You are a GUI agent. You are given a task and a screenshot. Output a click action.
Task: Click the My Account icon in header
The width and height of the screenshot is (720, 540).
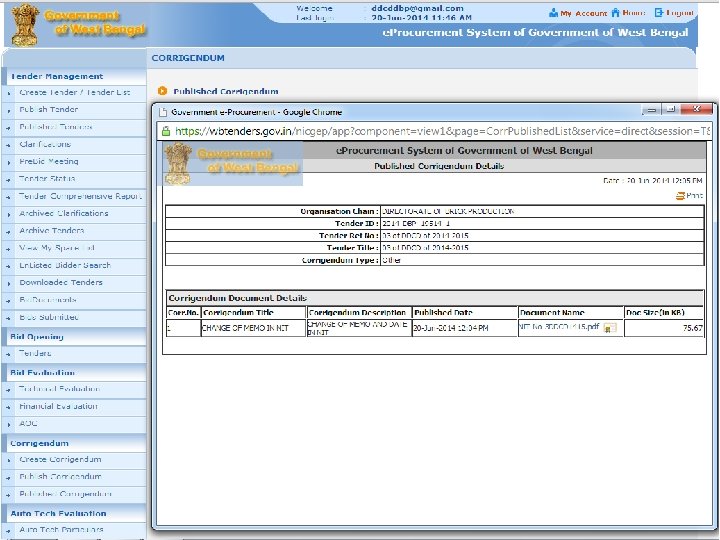point(553,13)
